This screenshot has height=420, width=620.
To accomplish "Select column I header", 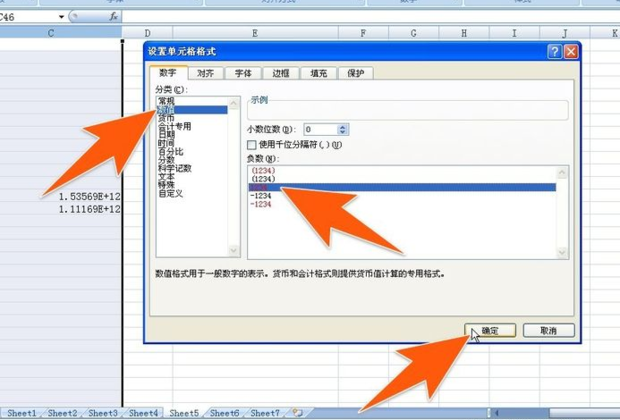I will click(x=514, y=33).
